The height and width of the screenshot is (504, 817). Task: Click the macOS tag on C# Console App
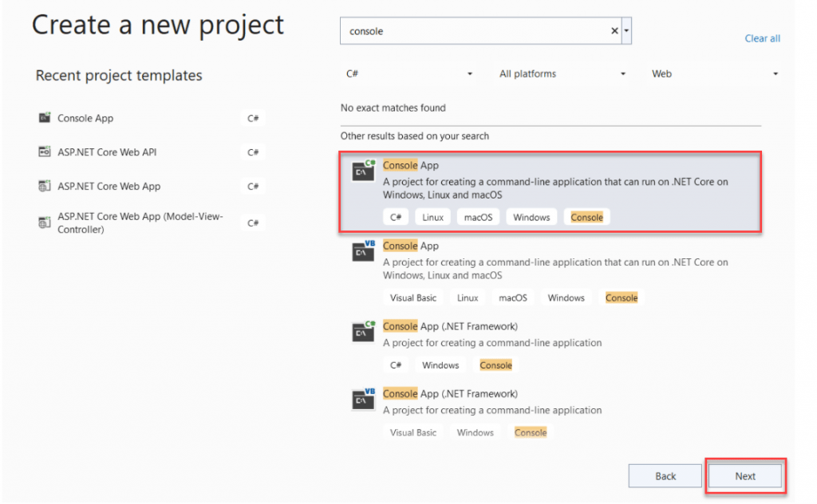(x=479, y=217)
